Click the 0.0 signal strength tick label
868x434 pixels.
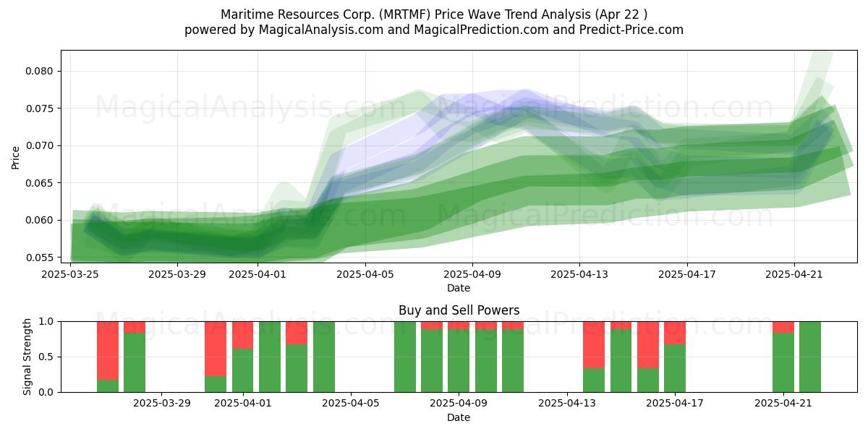click(47, 392)
